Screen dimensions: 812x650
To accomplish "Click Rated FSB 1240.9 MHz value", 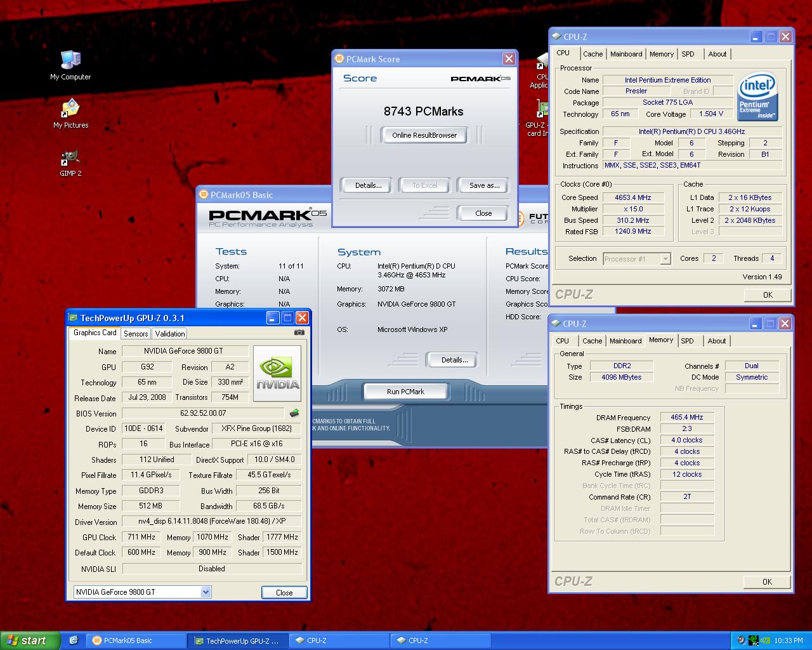I will click(x=632, y=231).
